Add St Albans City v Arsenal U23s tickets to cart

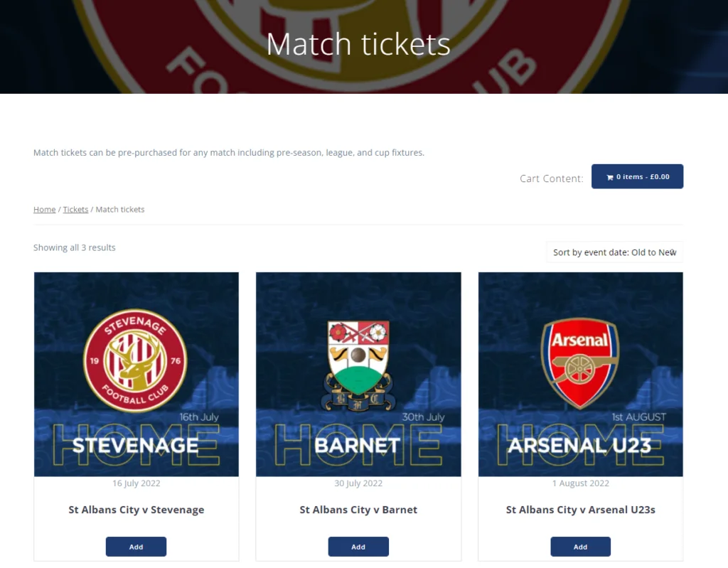tap(580, 546)
